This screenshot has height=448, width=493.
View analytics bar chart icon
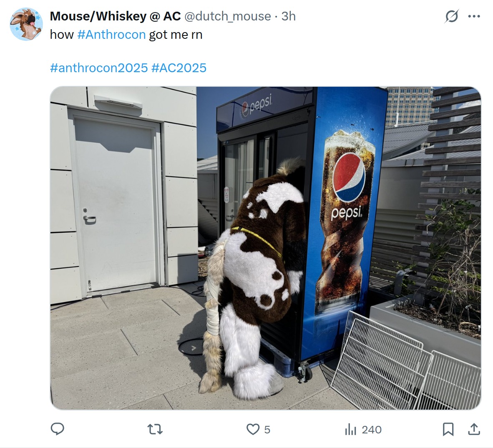351,429
